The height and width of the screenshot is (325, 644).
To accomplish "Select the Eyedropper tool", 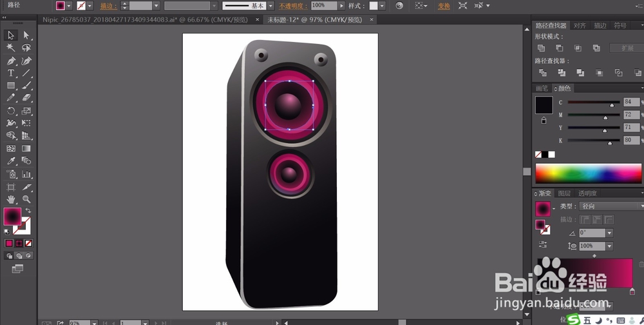I will point(11,161).
